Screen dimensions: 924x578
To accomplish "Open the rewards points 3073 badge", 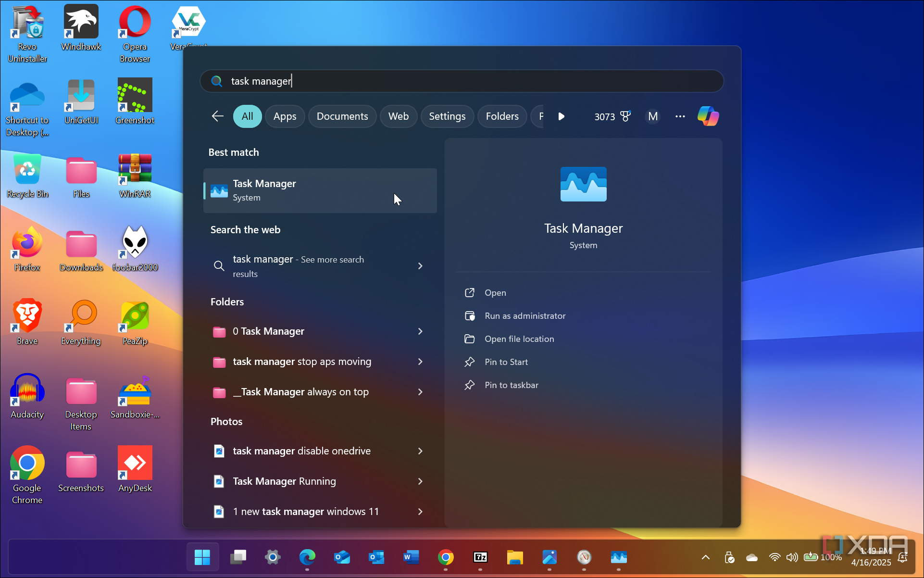I will [x=612, y=116].
